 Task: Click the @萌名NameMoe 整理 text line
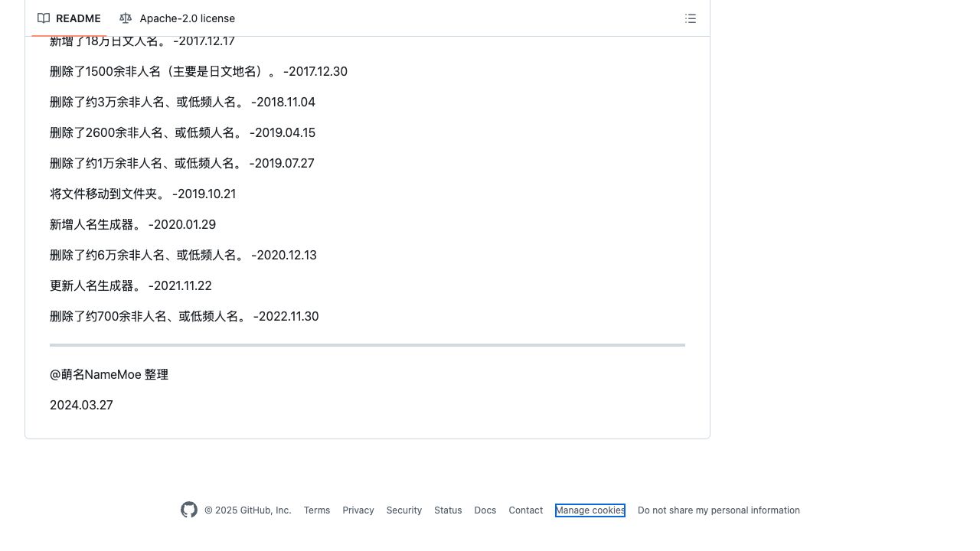109,374
